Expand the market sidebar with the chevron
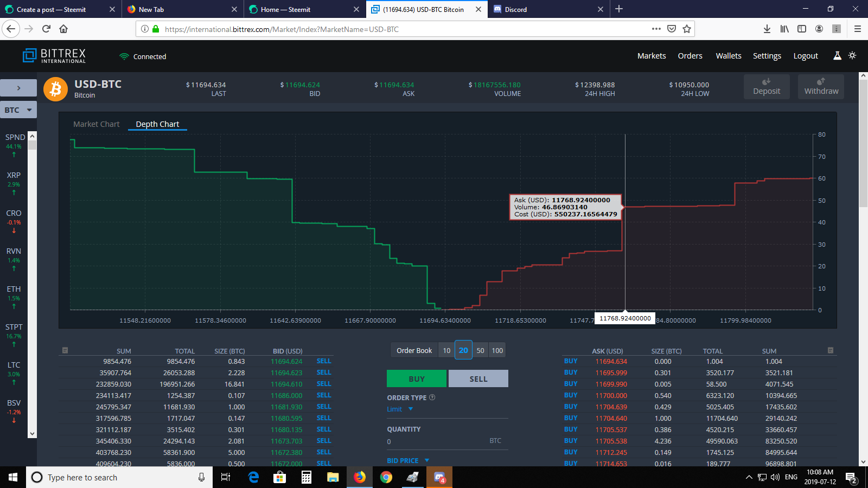The height and width of the screenshot is (488, 868). (x=18, y=88)
